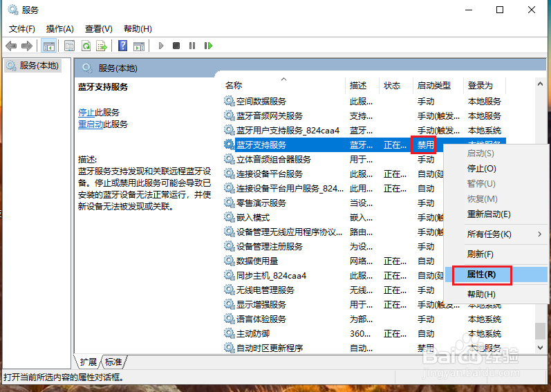551x392 pixels.
Task: Click the Stop Service square icon
Action: click(x=176, y=46)
